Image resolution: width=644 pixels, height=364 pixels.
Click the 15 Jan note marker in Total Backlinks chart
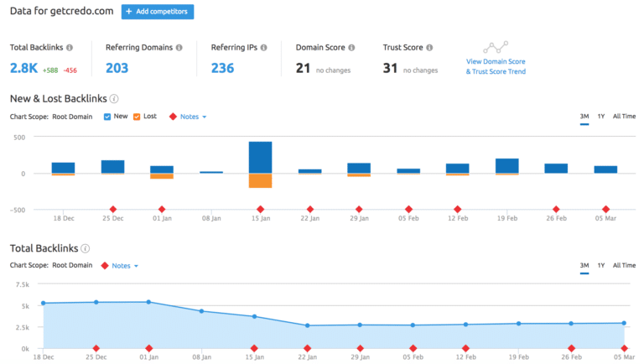click(254, 348)
